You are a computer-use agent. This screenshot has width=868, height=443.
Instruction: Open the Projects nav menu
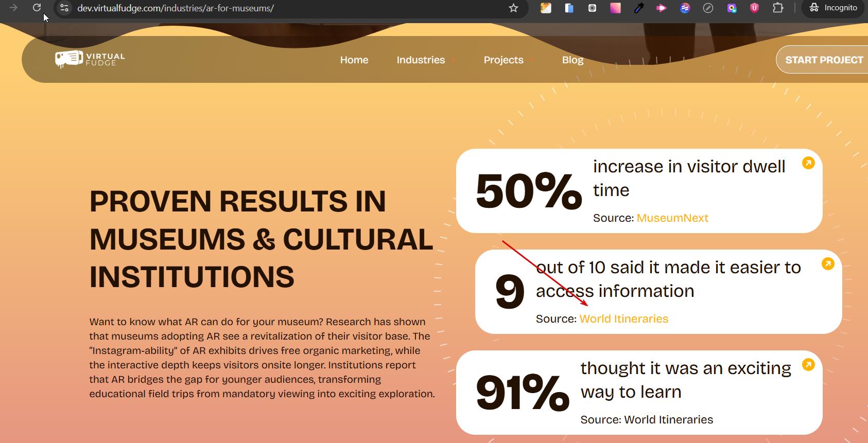pyautogui.click(x=504, y=60)
